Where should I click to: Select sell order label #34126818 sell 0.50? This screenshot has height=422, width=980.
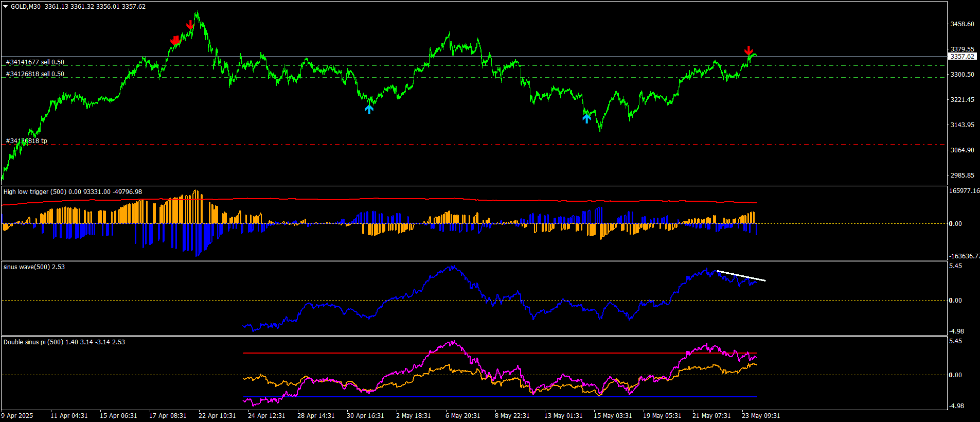(x=35, y=74)
